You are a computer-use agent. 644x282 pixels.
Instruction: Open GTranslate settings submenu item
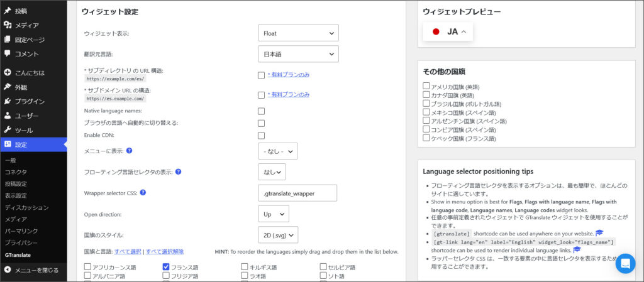click(x=18, y=255)
